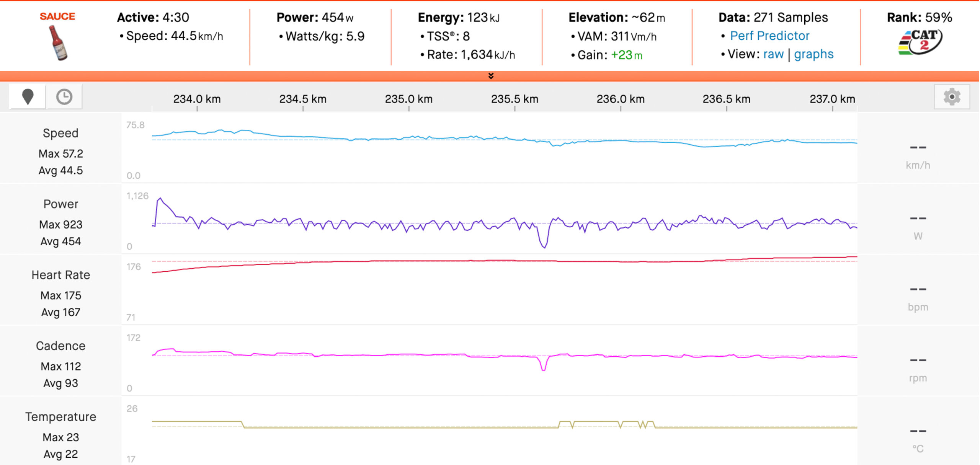Switch x-axis to time with clock icon
Screen dimensions: 980x465
pos(64,96)
